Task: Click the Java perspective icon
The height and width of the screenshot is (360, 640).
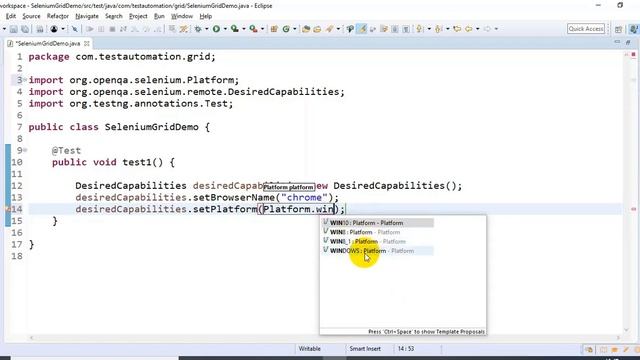Action: pos(634,29)
